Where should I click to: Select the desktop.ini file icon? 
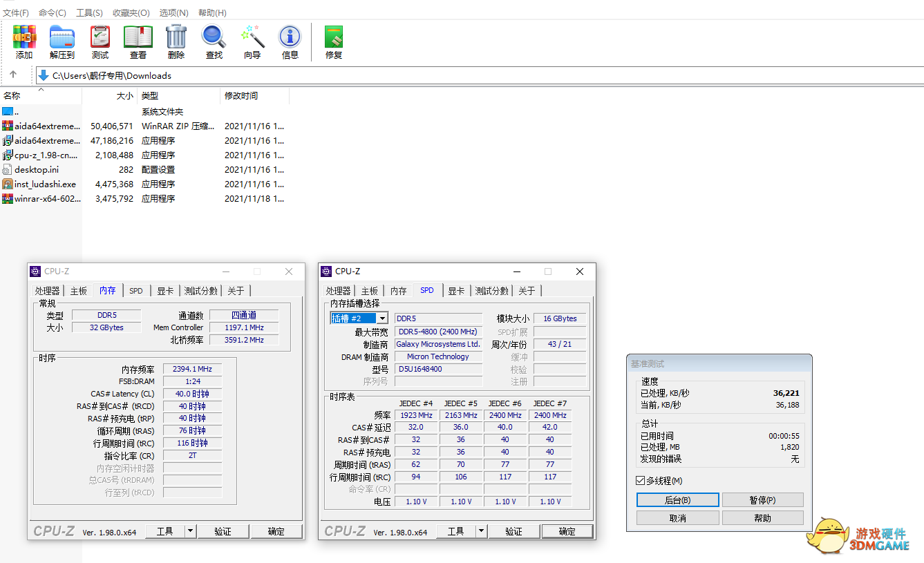pos(8,169)
